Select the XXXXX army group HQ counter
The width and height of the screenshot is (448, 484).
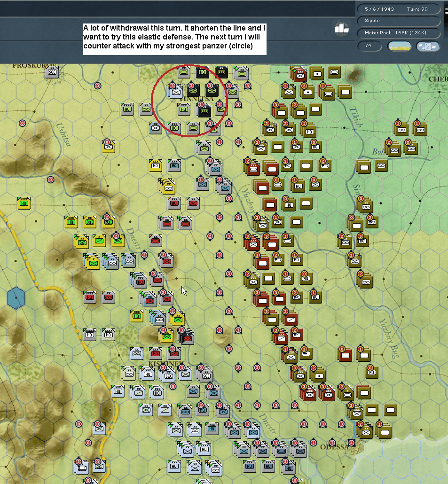tap(89, 335)
